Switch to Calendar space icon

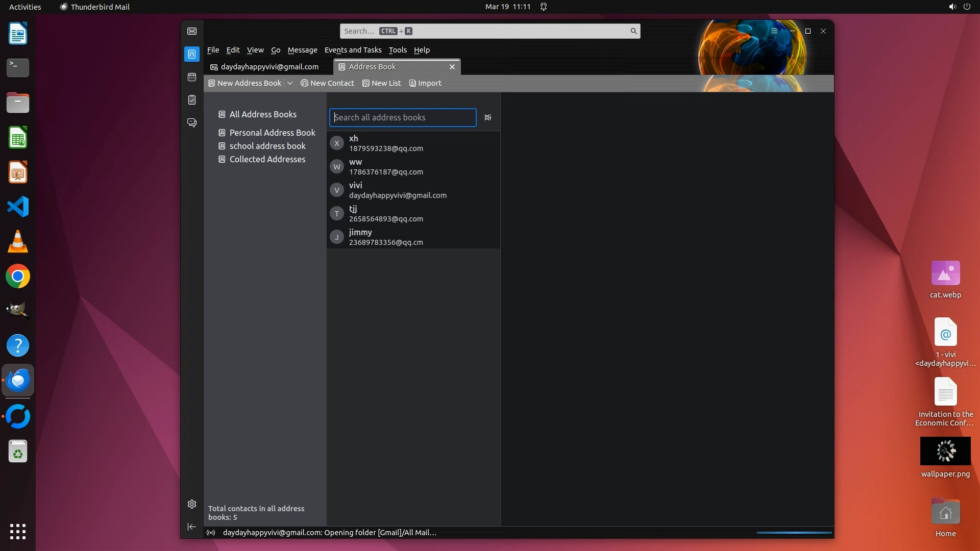tap(192, 77)
